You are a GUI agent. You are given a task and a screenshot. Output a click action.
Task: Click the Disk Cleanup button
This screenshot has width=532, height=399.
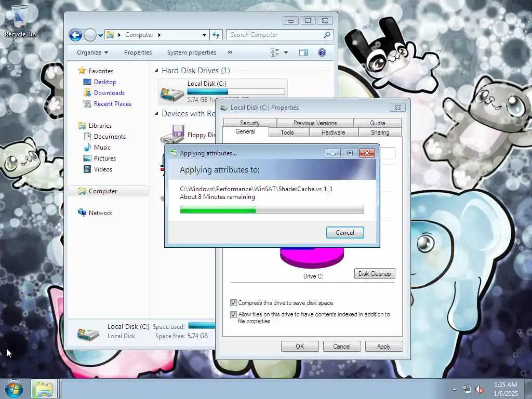[375, 273]
